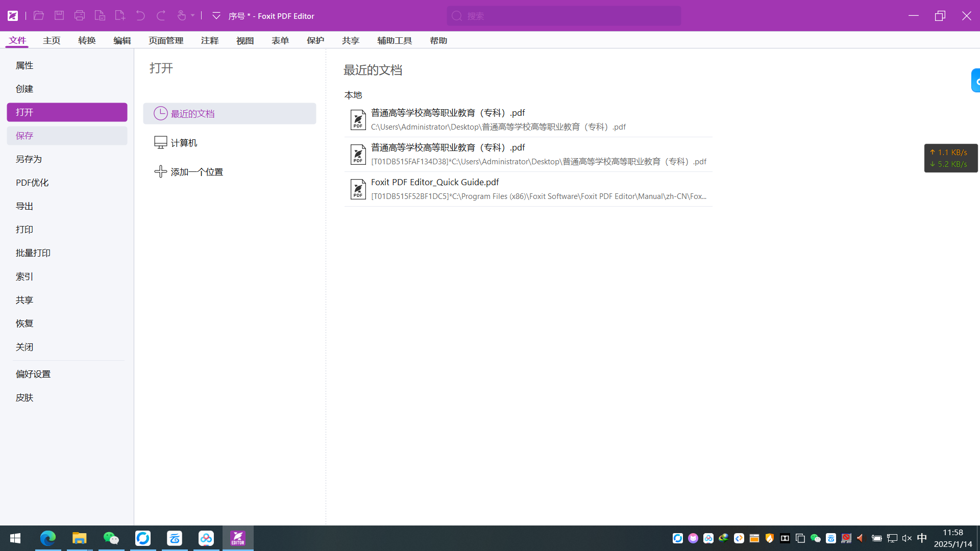Click the battery power tray icon
The width and height of the screenshot is (980, 551).
tap(877, 538)
